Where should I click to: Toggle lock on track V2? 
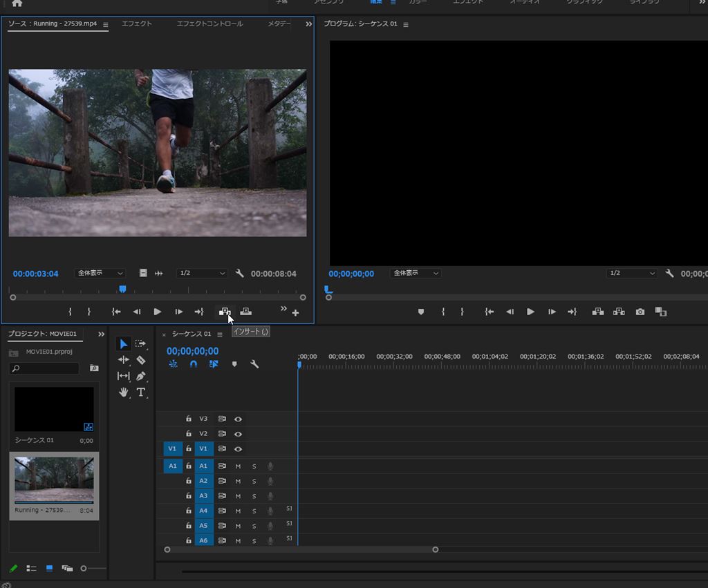tap(188, 434)
